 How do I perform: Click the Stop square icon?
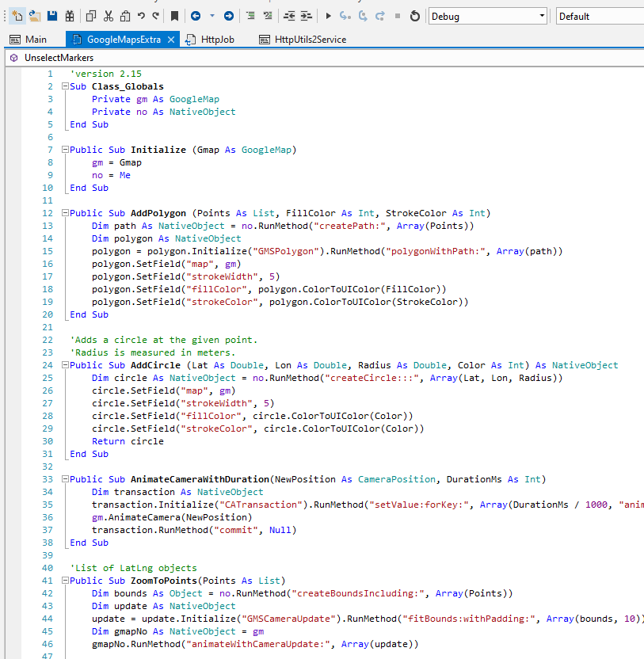397,16
